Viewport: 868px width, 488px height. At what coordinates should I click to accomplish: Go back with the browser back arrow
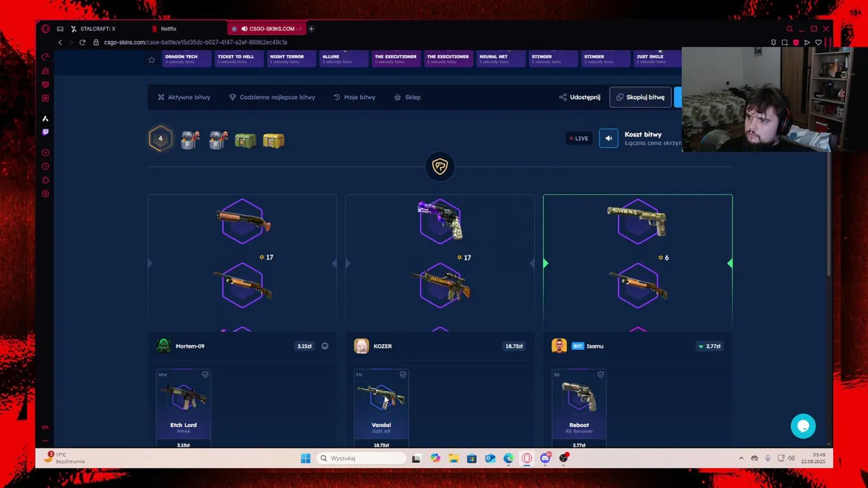pos(60,42)
